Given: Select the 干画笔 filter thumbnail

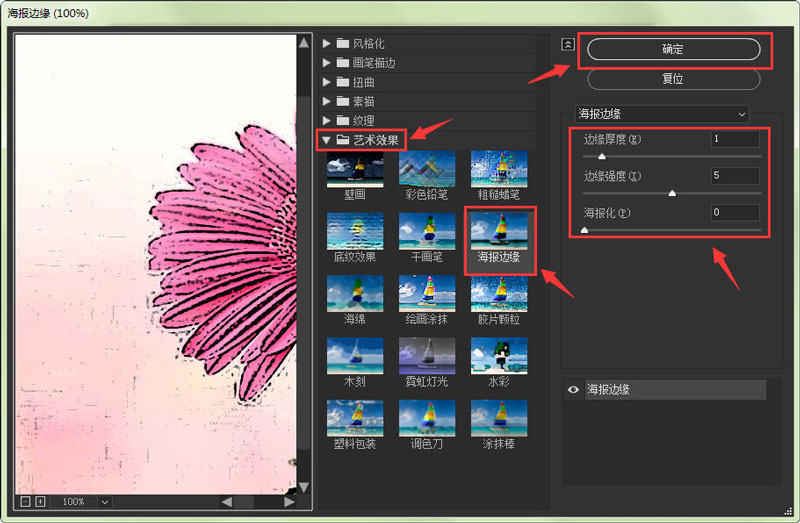Looking at the screenshot, I should click(427, 231).
